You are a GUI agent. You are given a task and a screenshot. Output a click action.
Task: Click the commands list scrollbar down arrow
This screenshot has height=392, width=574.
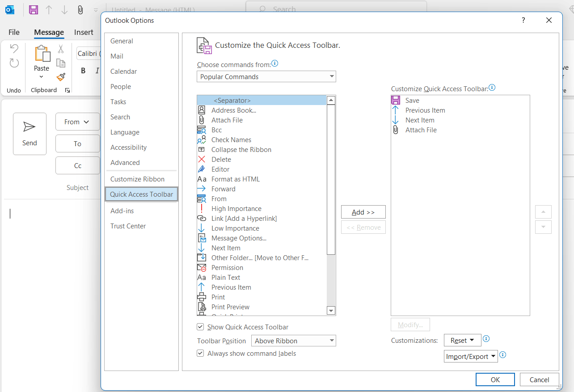(331, 311)
